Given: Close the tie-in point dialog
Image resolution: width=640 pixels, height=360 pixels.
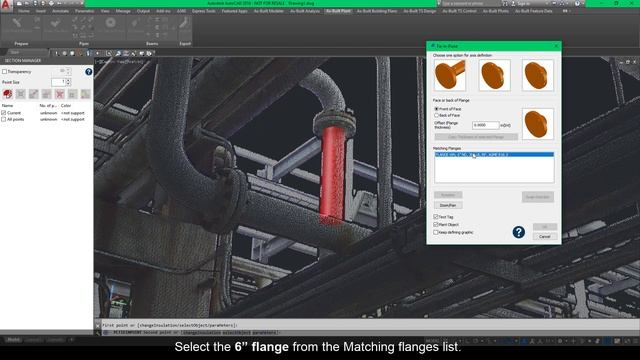Looking at the screenshot, I should pyautogui.click(x=556, y=46).
